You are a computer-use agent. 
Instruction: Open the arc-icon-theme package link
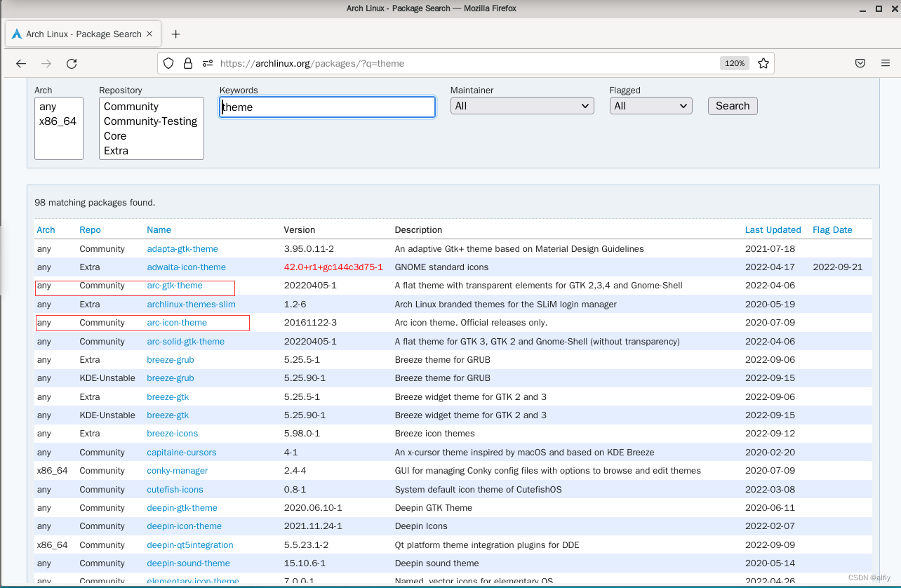point(177,323)
